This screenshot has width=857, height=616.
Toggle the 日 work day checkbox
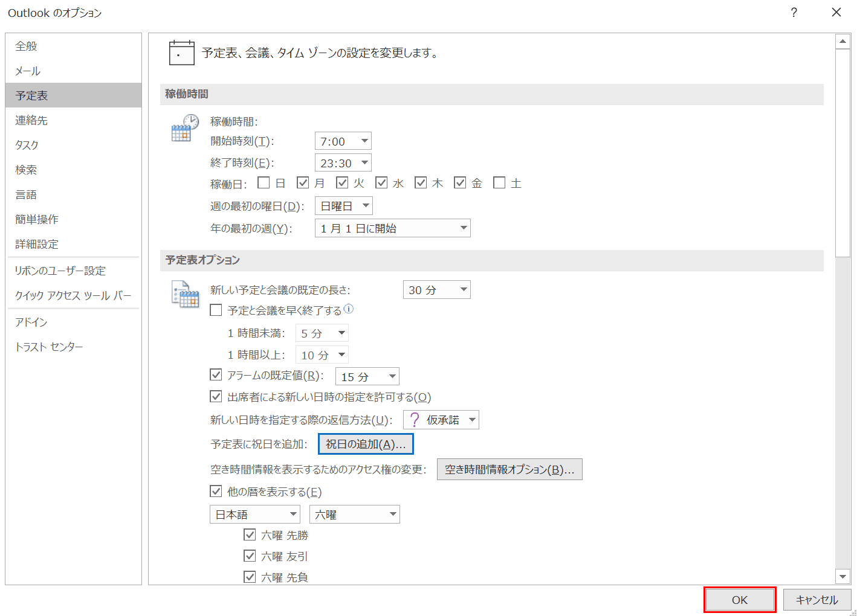pos(264,182)
